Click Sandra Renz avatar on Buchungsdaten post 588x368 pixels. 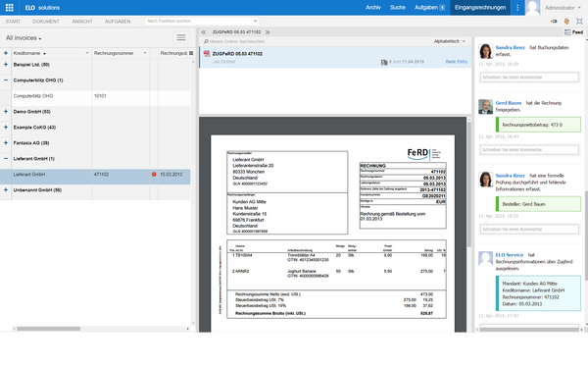click(486, 51)
